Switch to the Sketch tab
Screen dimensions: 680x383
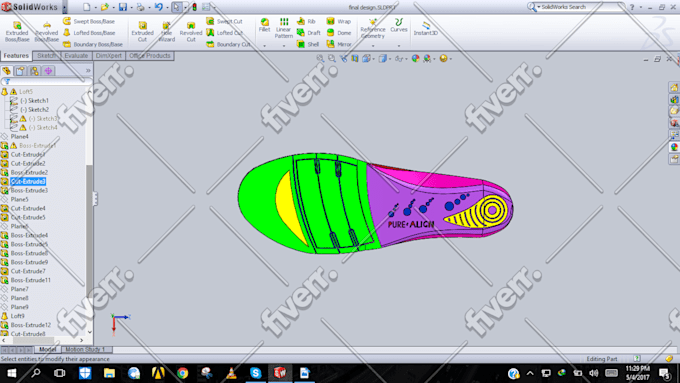point(46,56)
